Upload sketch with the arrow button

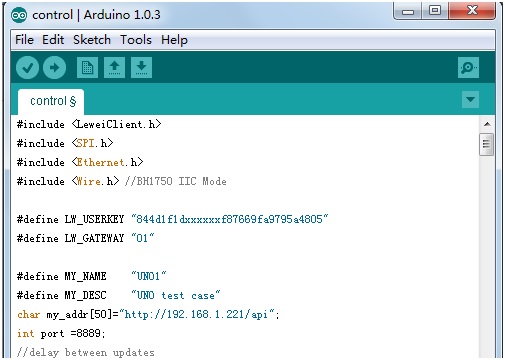tap(54, 68)
